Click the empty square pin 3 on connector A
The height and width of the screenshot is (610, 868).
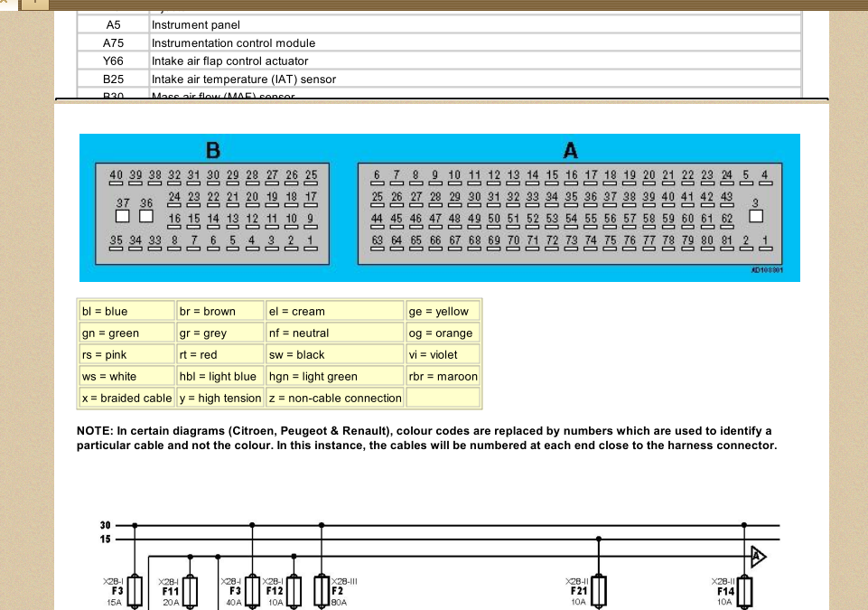(756, 216)
